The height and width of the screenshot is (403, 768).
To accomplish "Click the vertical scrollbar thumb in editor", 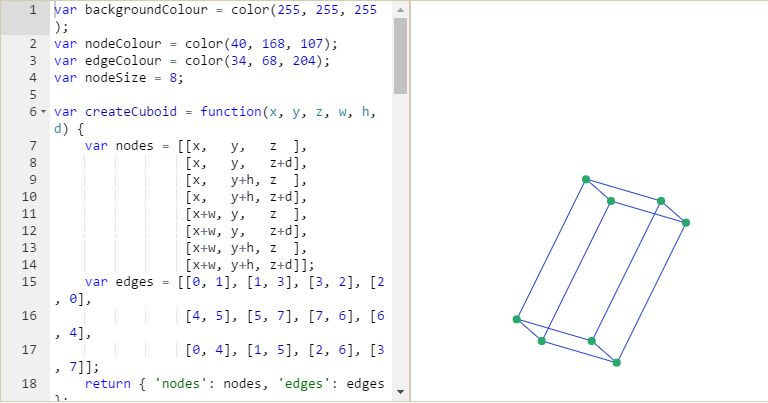I will [400, 55].
